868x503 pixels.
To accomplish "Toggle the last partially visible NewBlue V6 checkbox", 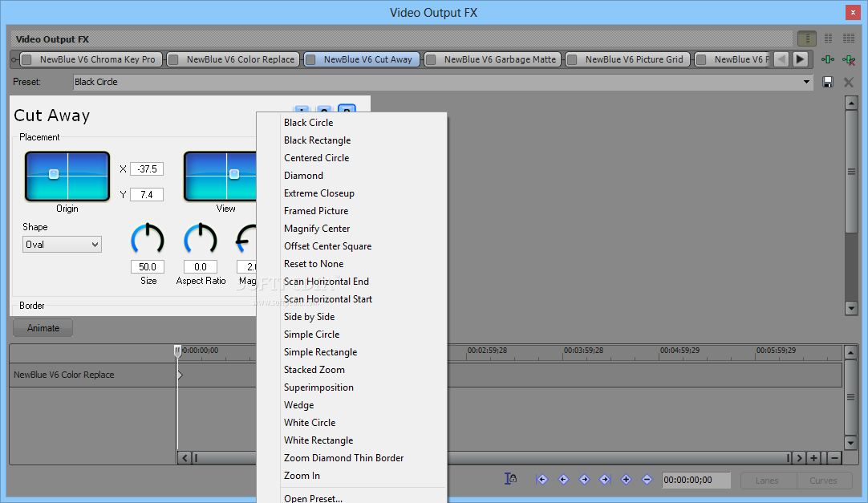I will tap(701, 59).
